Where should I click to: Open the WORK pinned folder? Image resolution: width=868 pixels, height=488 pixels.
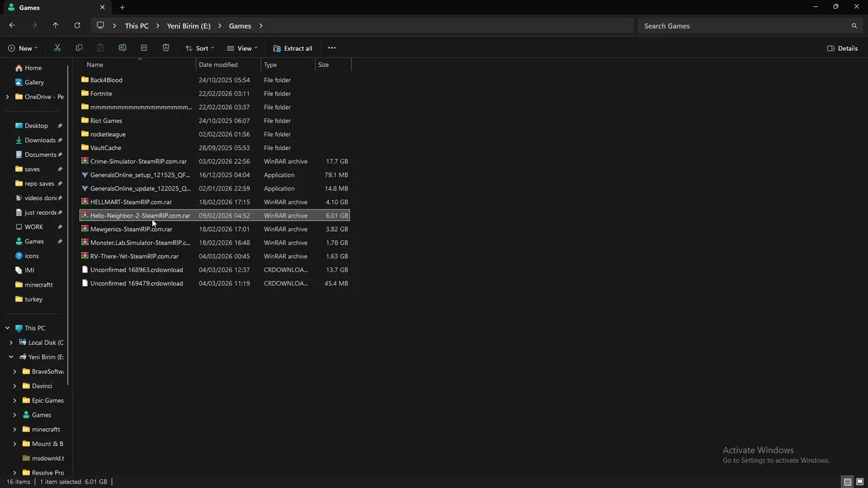(34, 227)
